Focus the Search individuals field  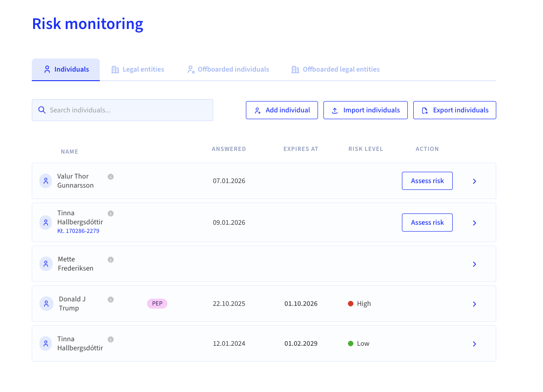click(122, 111)
